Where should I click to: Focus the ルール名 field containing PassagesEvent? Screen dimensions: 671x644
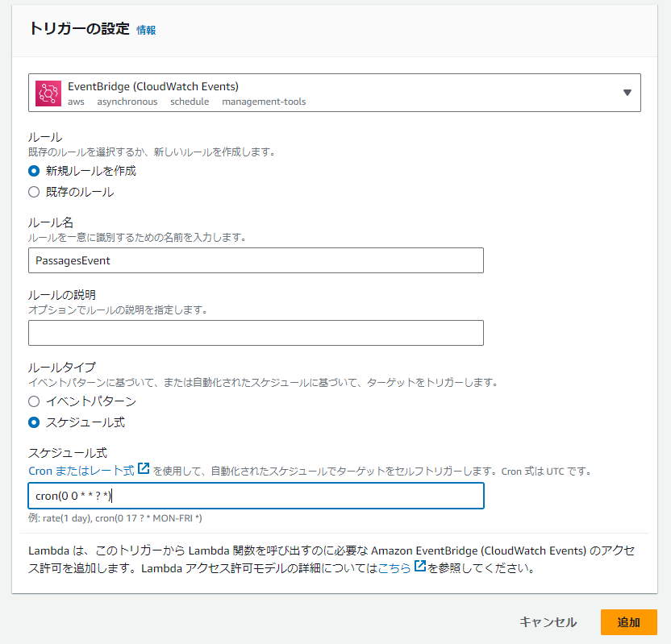tap(256, 260)
